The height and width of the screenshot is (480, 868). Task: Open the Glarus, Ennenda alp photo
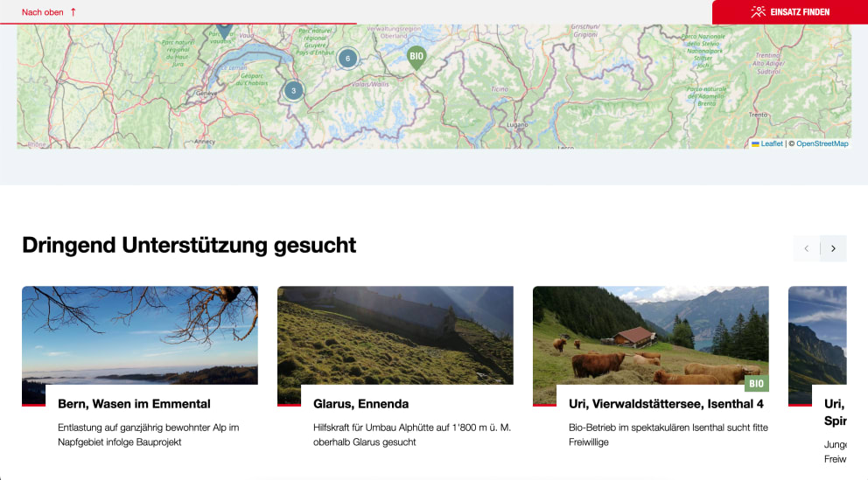pyautogui.click(x=395, y=335)
